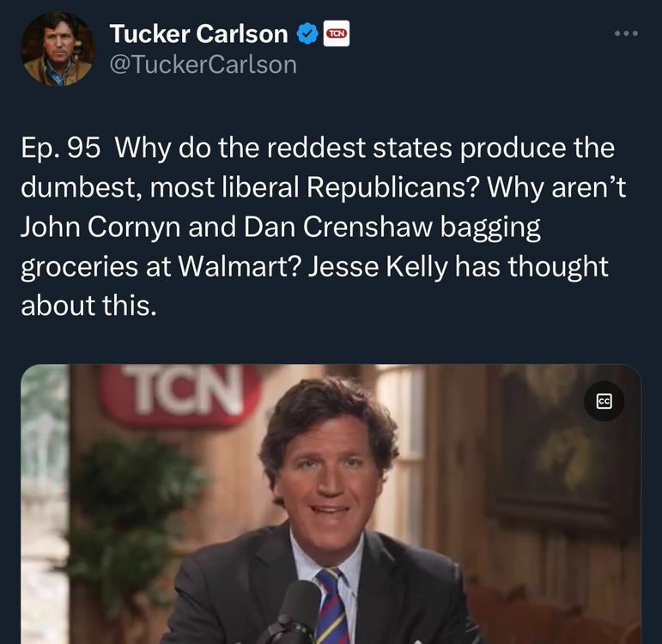The width and height of the screenshot is (662, 644).
Task: Click the closing words 'about this.'
Action: point(88,306)
